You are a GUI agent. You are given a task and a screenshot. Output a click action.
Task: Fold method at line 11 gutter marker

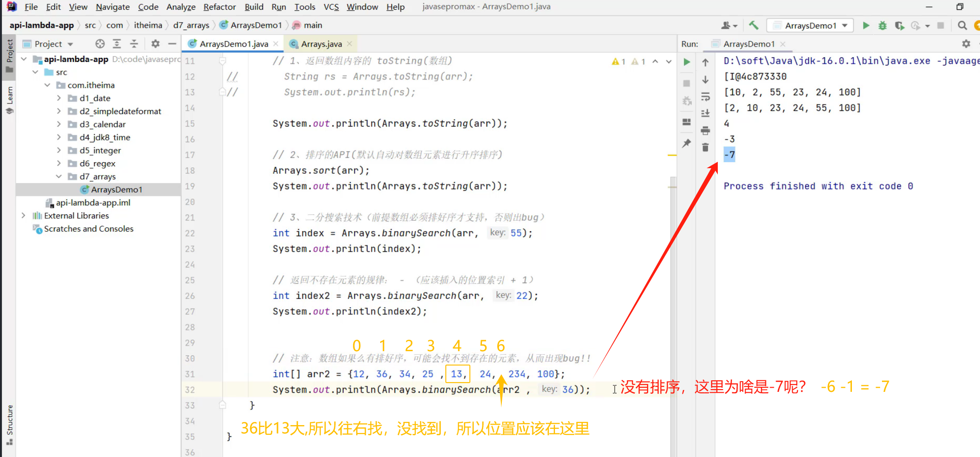coord(222,61)
